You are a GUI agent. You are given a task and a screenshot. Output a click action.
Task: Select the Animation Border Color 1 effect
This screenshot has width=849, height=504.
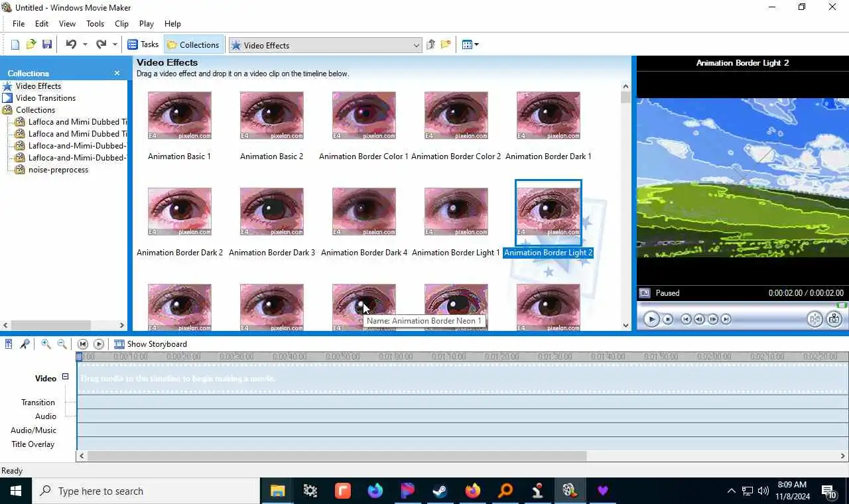pos(363,115)
